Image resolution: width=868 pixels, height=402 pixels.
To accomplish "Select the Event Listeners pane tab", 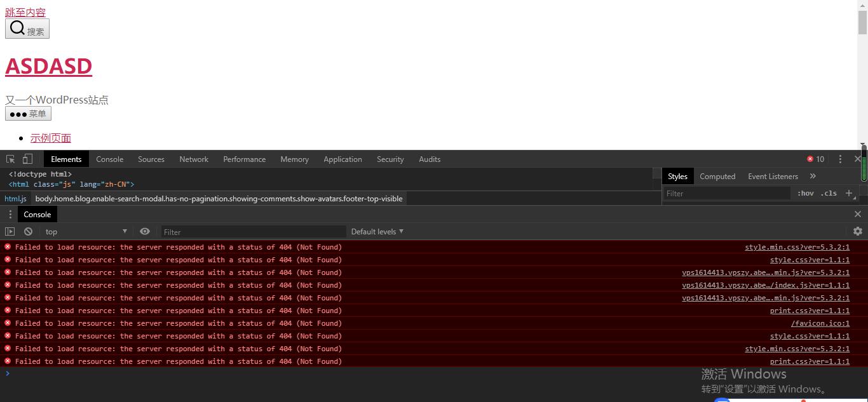I will point(773,177).
